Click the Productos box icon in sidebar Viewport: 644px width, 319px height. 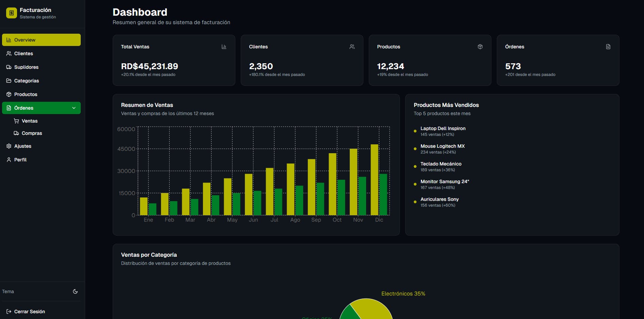click(9, 94)
